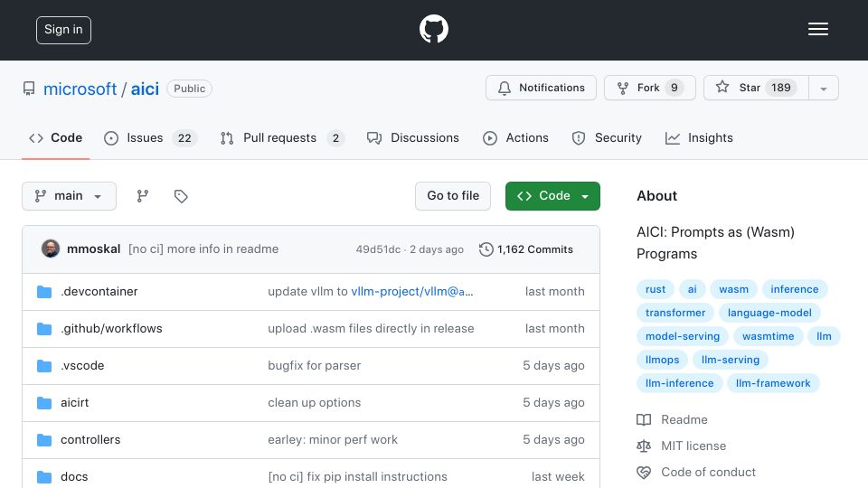Click the llm topic tag
Viewport: 868px width, 488px height.
pyautogui.click(x=824, y=336)
